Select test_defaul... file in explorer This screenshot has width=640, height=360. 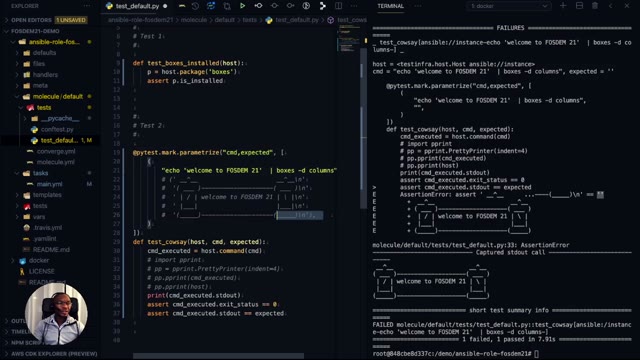pos(59,140)
